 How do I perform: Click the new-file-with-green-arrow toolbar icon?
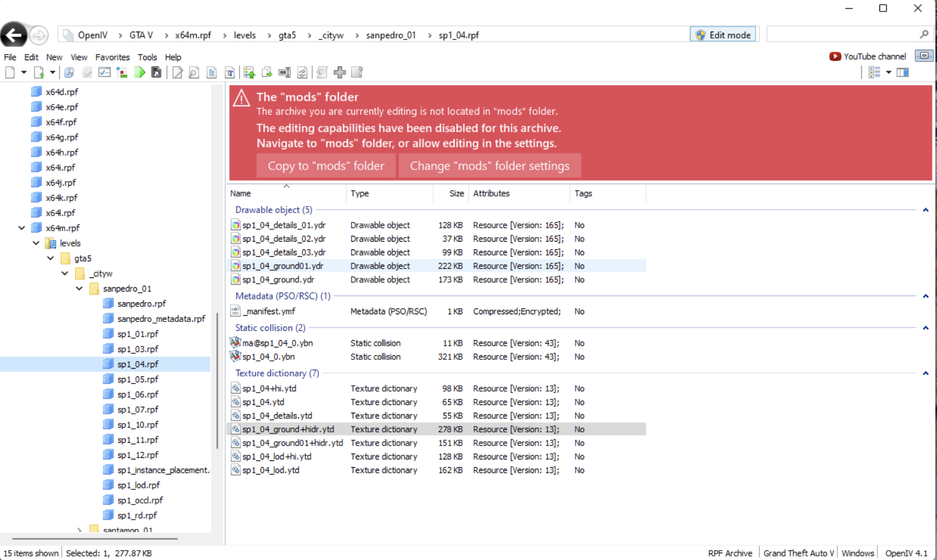[39, 73]
